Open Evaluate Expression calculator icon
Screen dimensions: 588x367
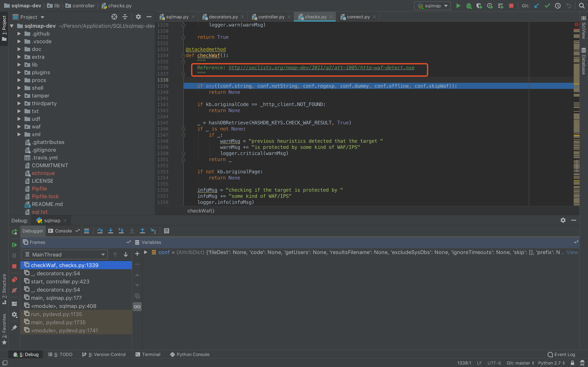click(x=166, y=231)
